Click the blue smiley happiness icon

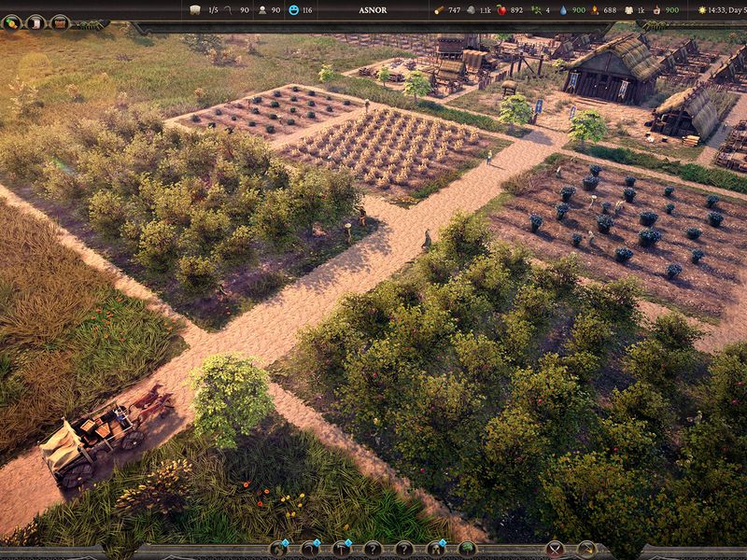294,9
